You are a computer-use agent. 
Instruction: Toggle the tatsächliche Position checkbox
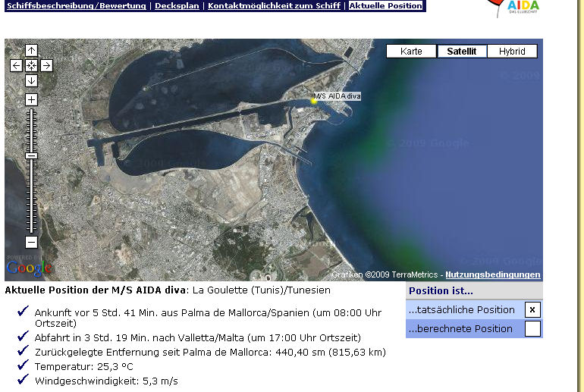point(532,309)
